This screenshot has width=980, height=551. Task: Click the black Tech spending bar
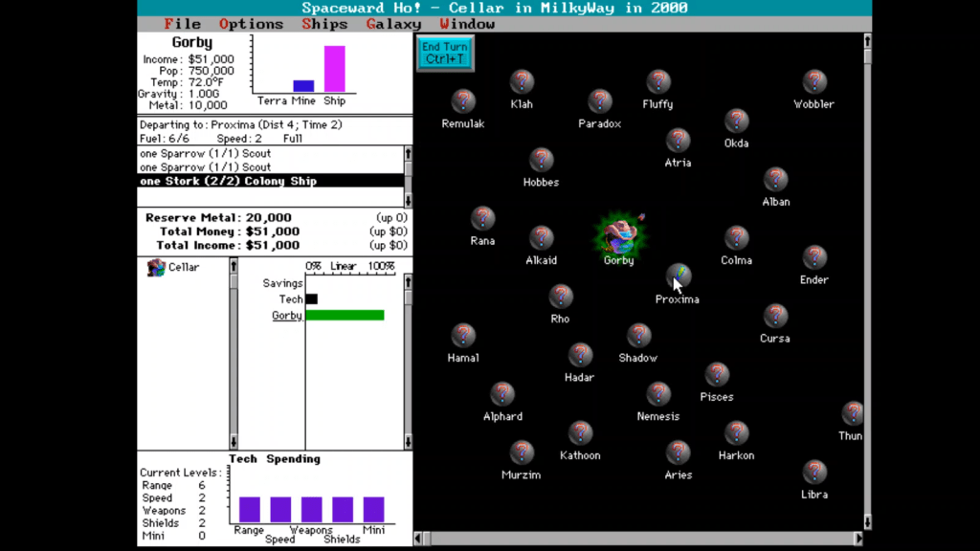click(311, 299)
